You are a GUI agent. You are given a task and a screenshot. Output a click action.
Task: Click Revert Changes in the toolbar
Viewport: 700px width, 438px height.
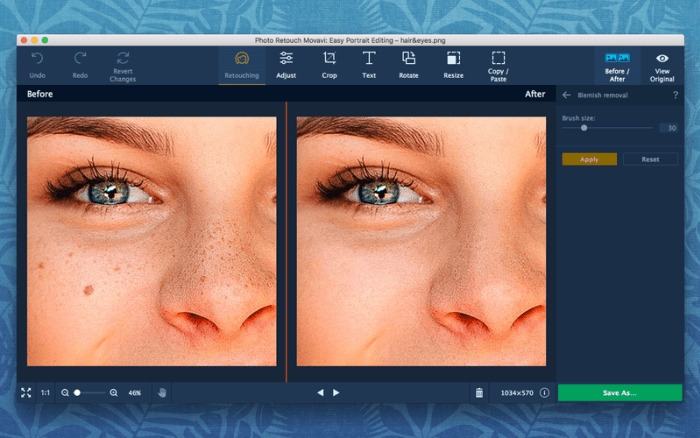tap(123, 67)
